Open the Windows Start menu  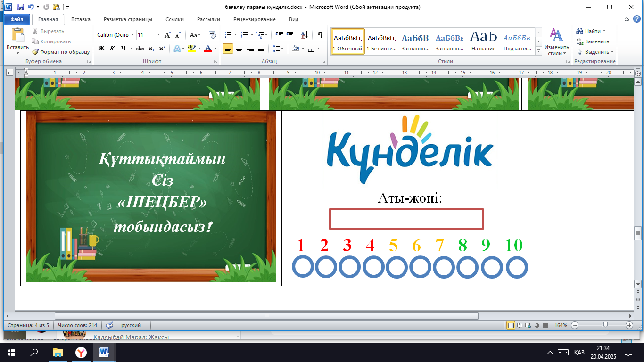(x=10, y=352)
